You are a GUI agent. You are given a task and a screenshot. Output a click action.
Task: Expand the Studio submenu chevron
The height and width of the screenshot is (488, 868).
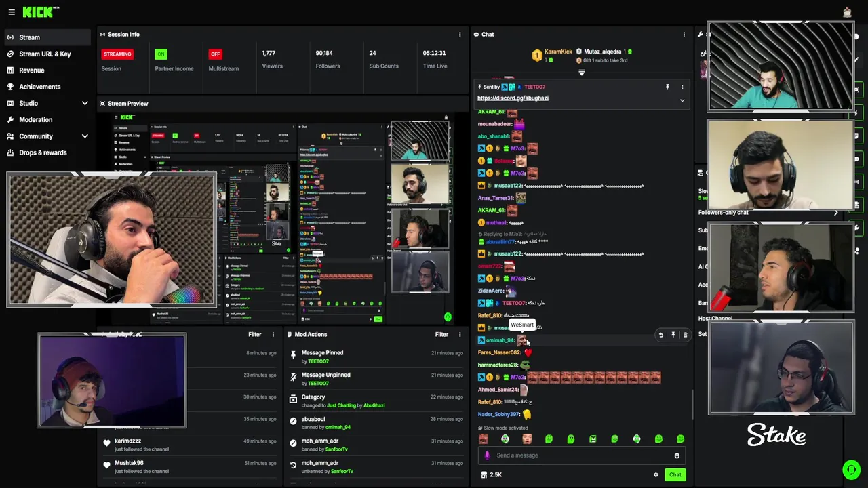coord(85,103)
